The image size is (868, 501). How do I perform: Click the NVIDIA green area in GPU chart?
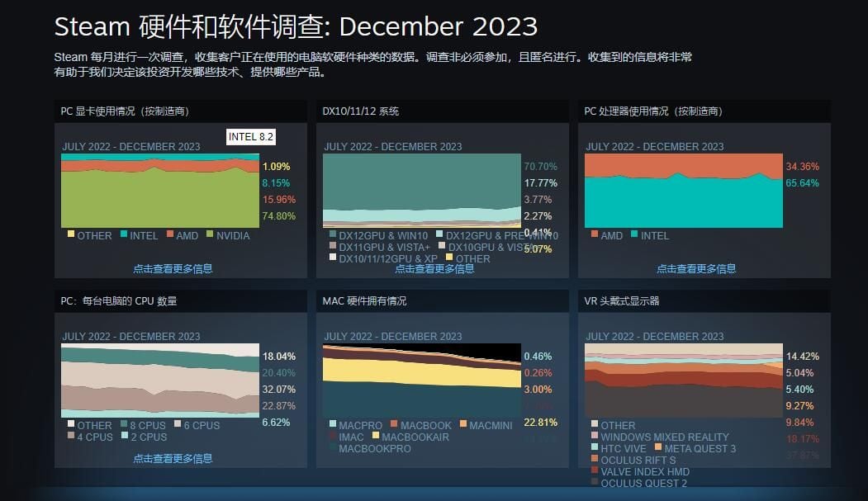[160, 199]
